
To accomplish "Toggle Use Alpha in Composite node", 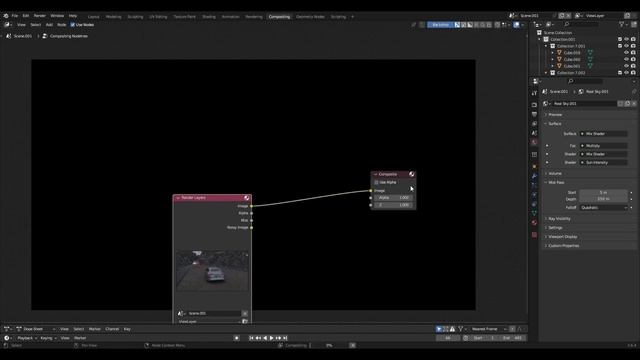I will point(376,182).
